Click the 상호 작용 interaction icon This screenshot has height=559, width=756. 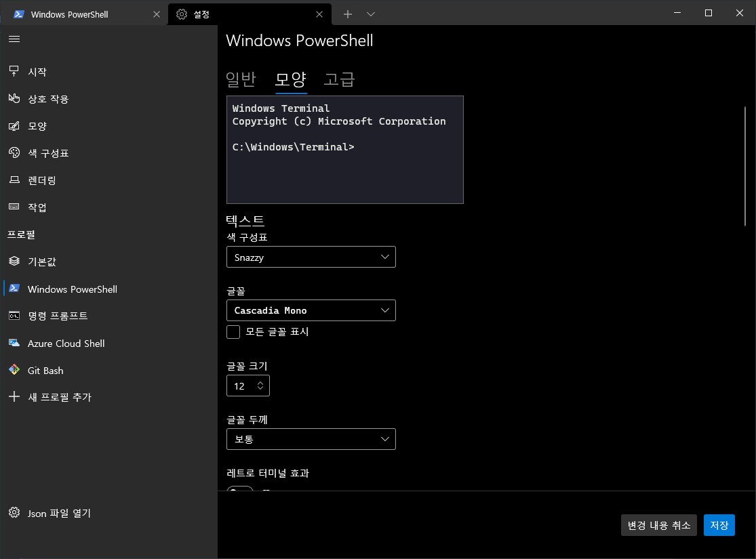tap(14, 99)
